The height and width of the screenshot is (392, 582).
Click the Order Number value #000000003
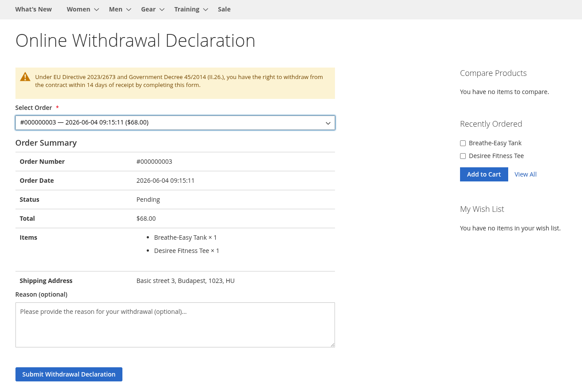154,162
